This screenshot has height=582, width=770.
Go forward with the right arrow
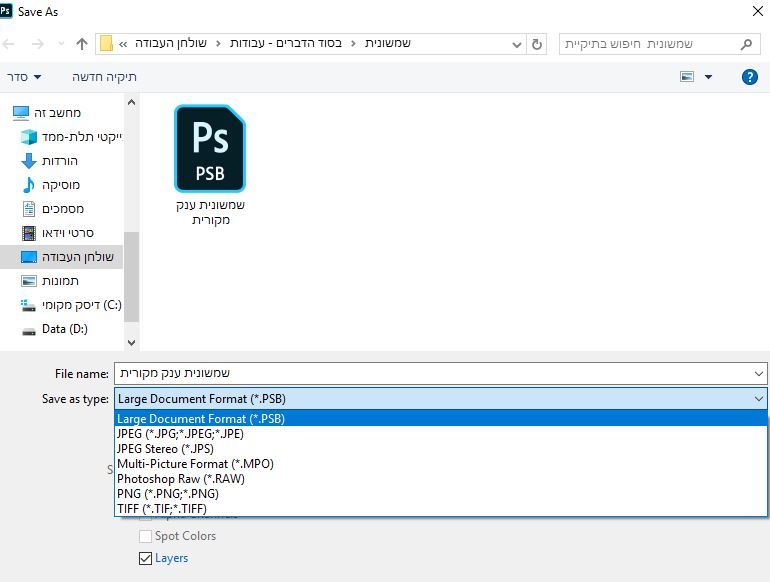[38, 44]
